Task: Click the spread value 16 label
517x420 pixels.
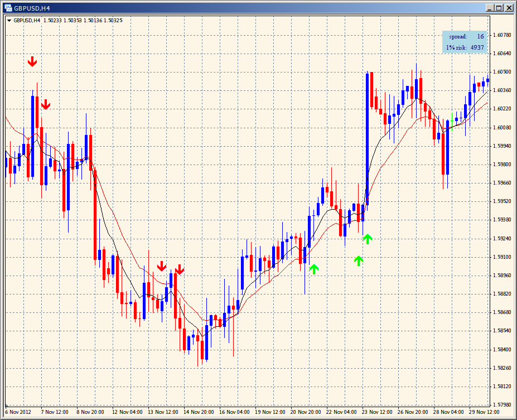Action: click(480, 36)
